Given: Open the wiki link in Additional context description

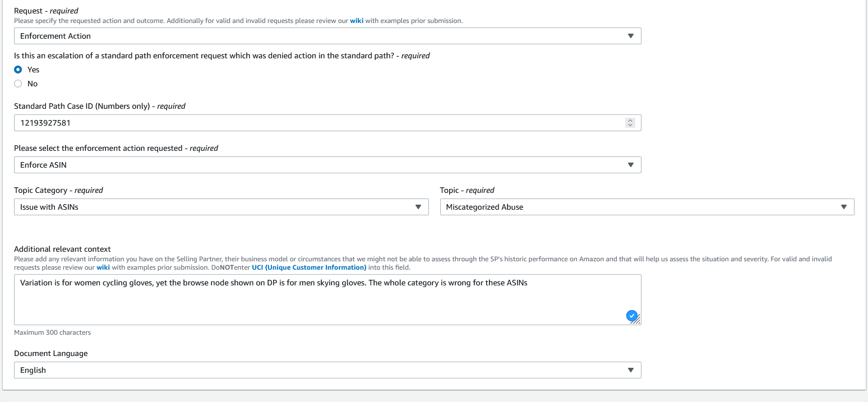Looking at the screenshot, I should [103, 267].
